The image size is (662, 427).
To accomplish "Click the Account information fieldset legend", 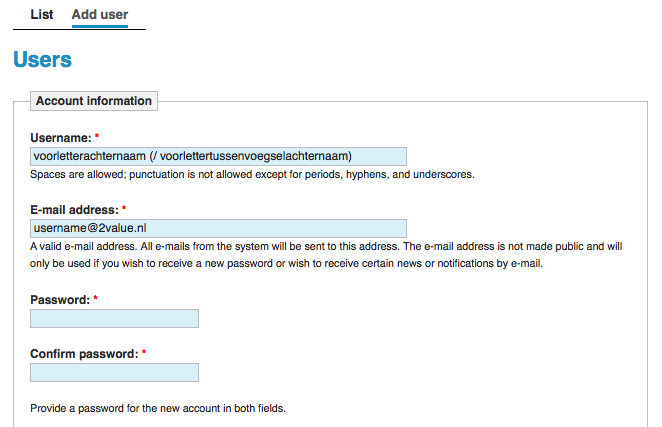I will 94,101.
